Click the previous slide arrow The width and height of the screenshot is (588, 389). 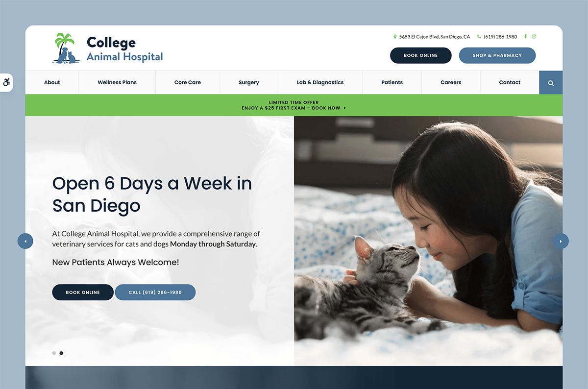25,241
